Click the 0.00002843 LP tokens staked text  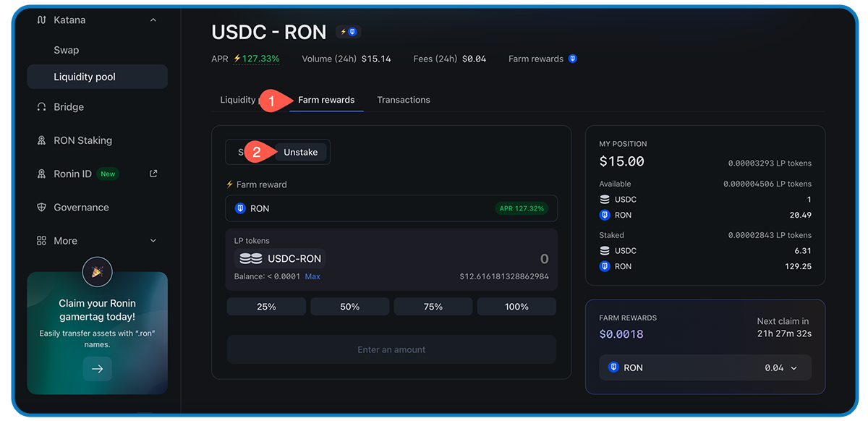pos(770,235)
